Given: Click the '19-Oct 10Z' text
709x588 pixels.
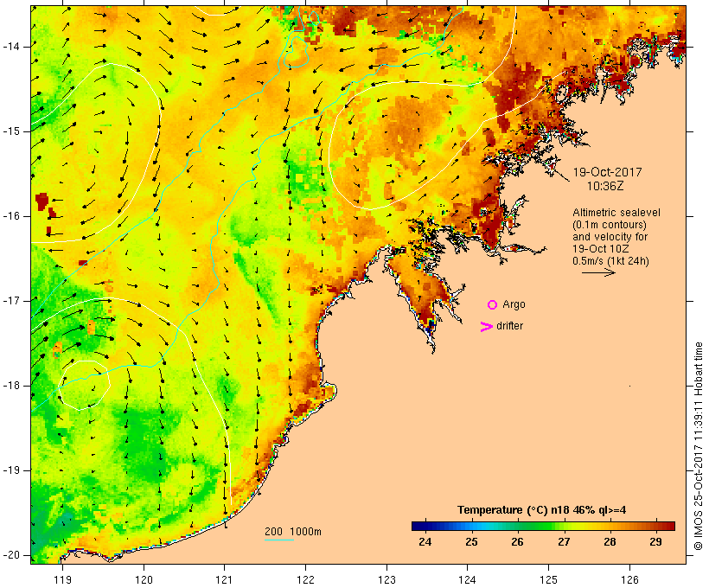Looking at the screenshot, I should (600, 249).
